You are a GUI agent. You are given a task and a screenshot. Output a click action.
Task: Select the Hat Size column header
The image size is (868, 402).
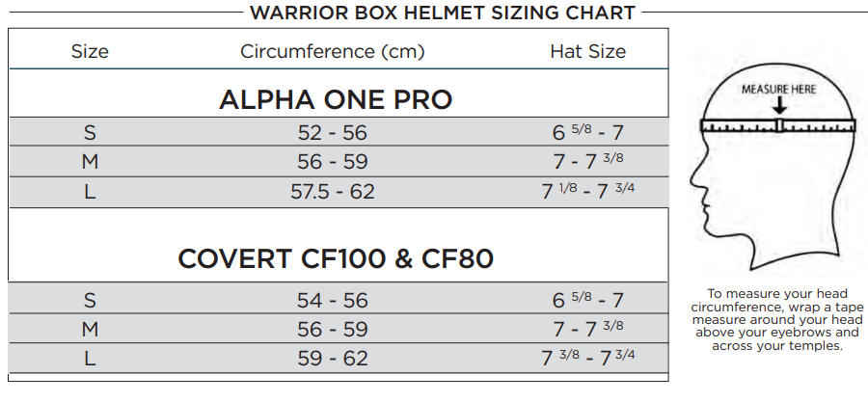point(588,51)
